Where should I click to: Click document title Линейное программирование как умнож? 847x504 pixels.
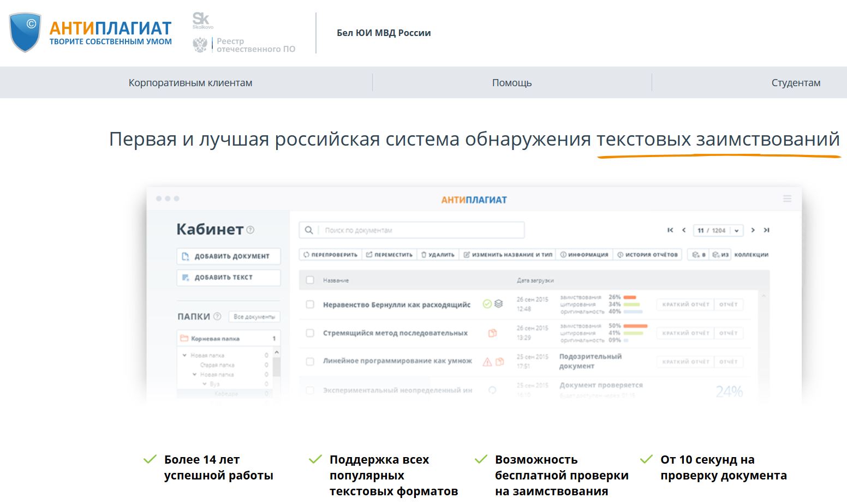pos(397,361)
